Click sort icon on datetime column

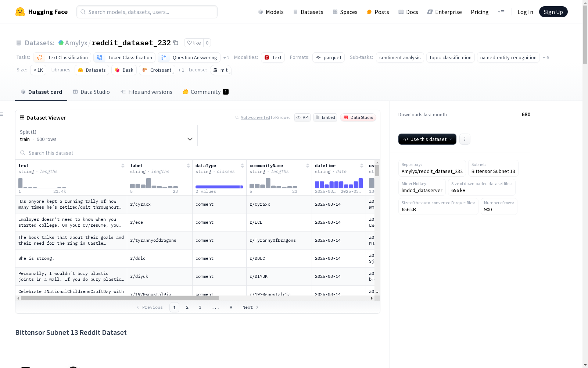coord(362,166)
